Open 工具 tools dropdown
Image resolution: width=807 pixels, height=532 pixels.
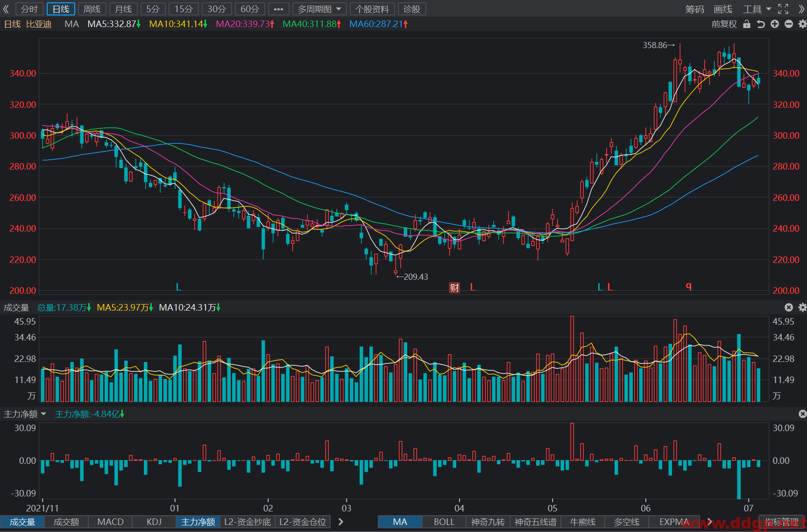click(x=757, y=9)
